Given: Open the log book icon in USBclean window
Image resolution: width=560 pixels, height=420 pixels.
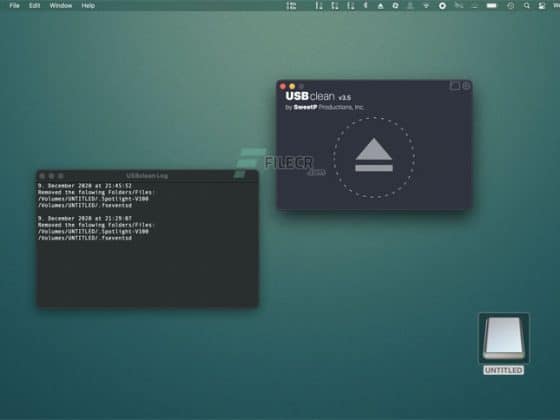Looking at the screenshot, I should pos(455,86).
